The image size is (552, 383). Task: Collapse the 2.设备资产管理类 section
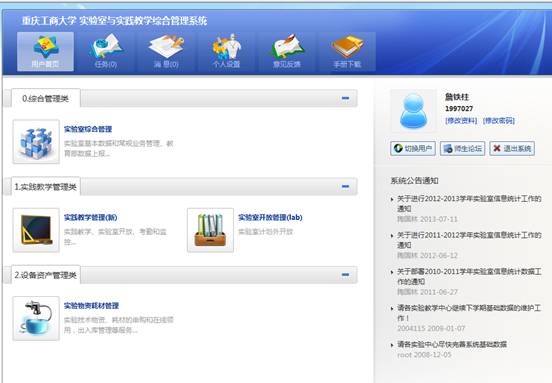click(x=345, y=275)
